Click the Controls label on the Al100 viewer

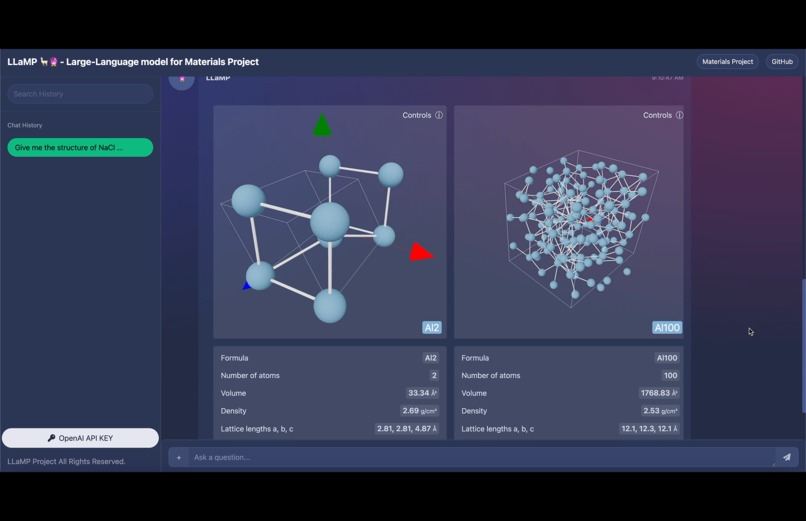[x=657, y=115]
